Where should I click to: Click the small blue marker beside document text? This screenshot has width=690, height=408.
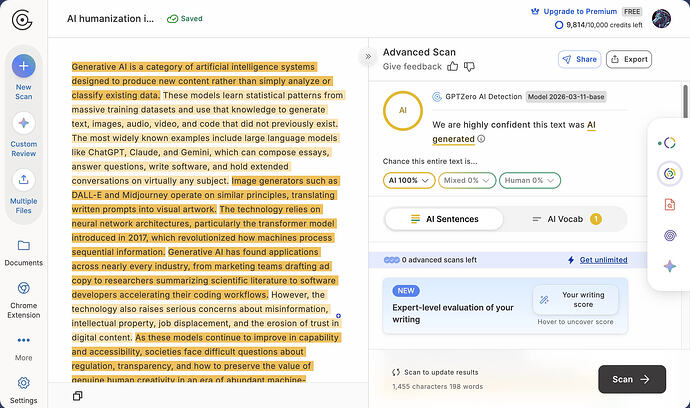(338, 316)
